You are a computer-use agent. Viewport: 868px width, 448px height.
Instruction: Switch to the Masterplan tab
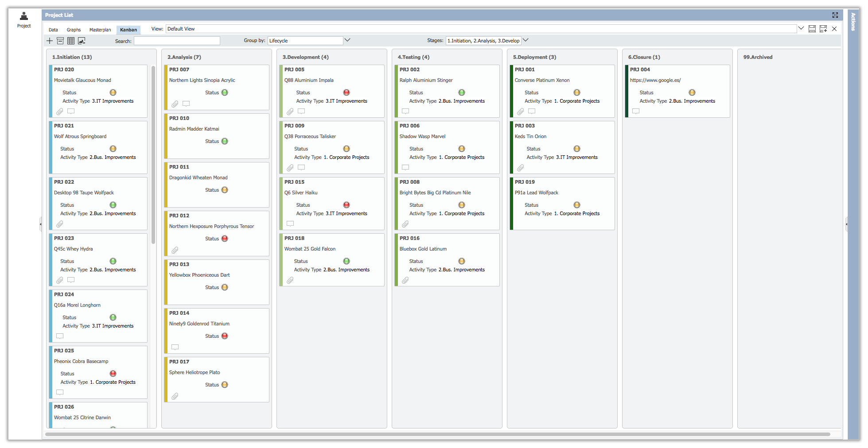click(100, 30)
